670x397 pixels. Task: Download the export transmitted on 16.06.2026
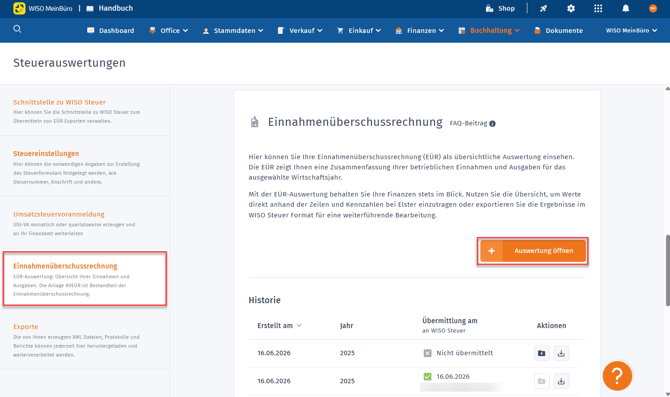coord(561,381)
